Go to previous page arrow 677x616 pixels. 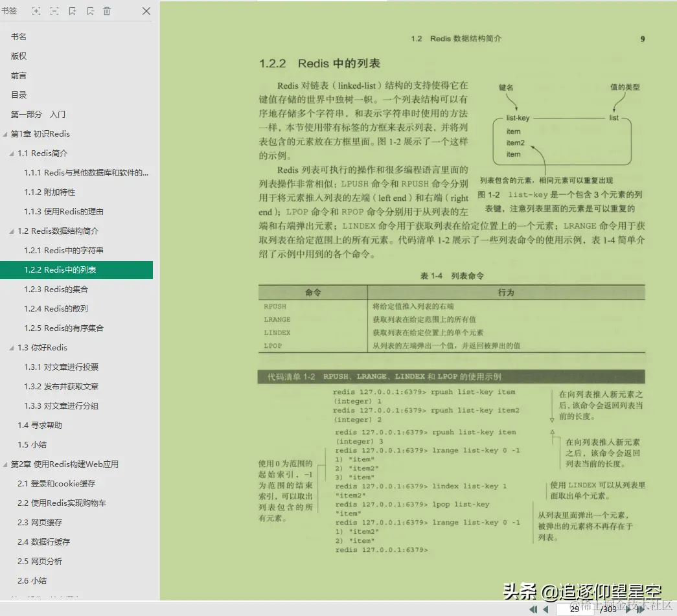tap(545, 609)
